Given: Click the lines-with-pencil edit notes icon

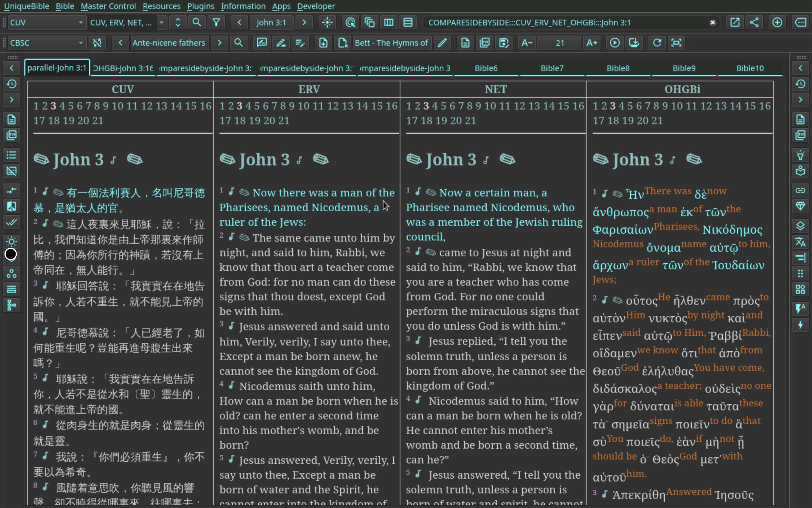Looking at the screenshot, I should [300, 43].
